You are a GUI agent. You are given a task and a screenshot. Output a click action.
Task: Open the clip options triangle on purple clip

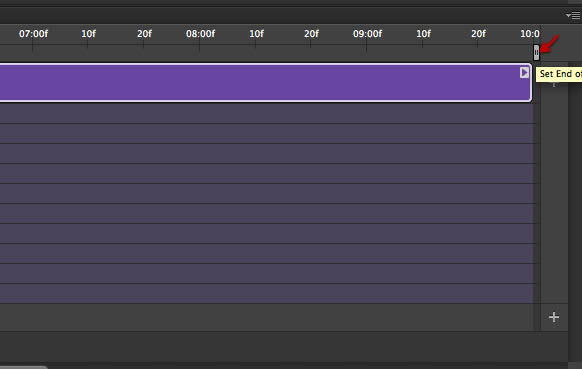tap(524, 72)
